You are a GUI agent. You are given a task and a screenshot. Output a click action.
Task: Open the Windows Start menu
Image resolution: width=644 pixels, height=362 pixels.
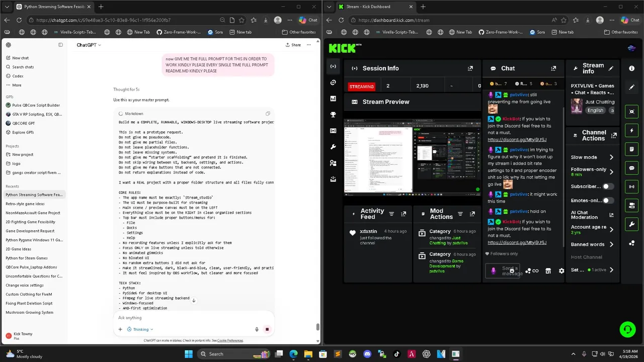click(189, 353)
